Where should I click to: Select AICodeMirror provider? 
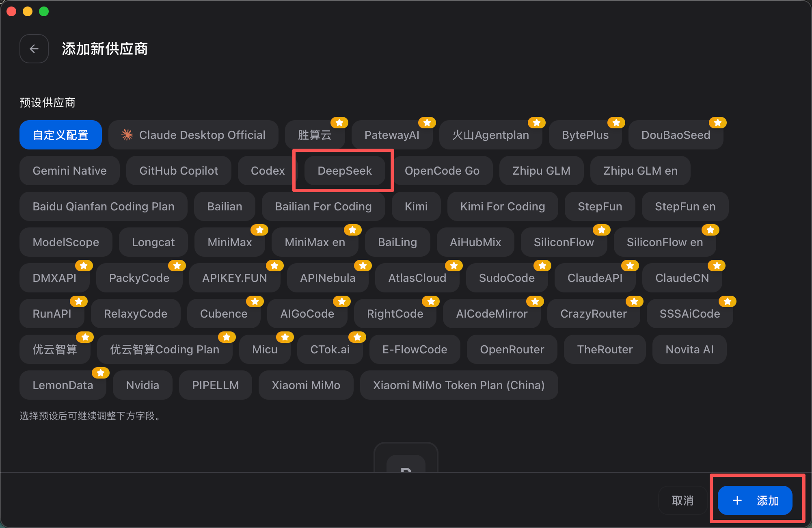coord(492,314)
